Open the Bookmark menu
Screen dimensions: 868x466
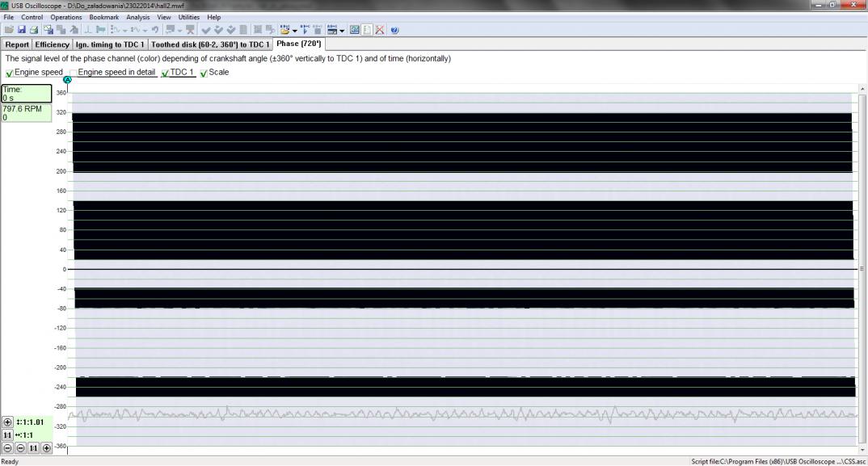[104, 17]
